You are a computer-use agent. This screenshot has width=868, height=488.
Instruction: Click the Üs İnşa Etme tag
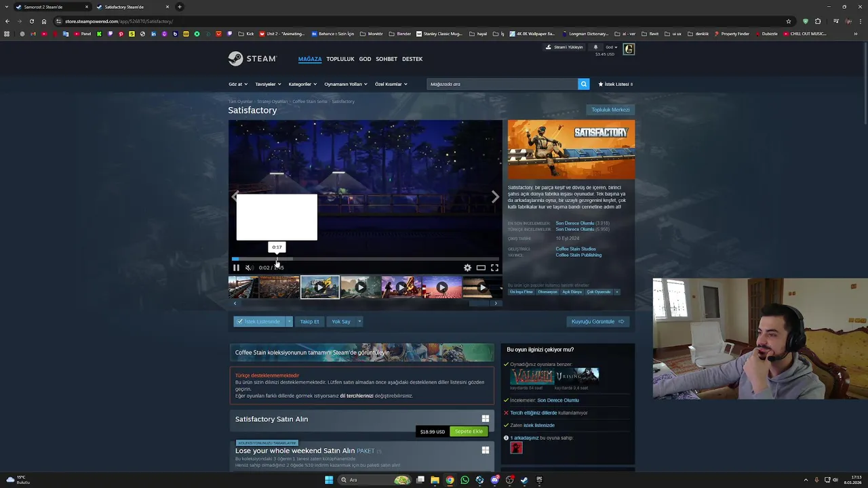pyautogui.click(x=521, y=291)
